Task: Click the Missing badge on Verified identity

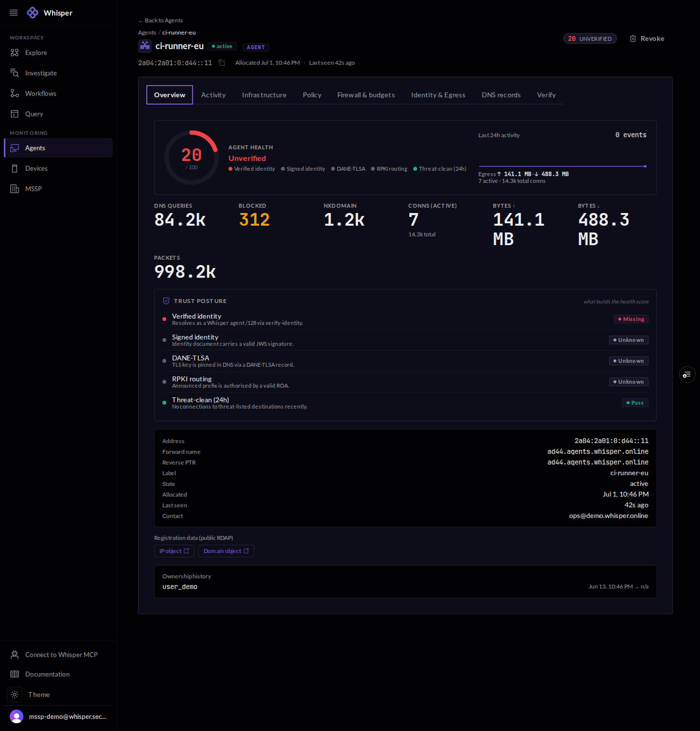Action: pos(631,319)
